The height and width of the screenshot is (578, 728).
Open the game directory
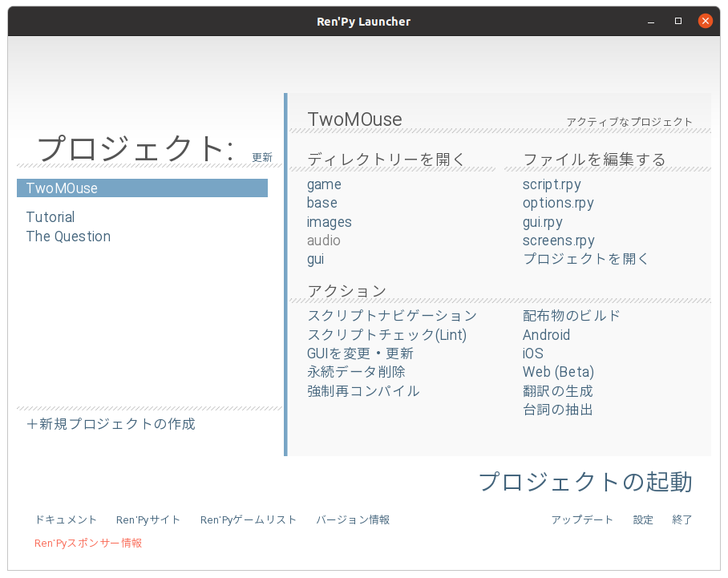[x=324, y=184]
